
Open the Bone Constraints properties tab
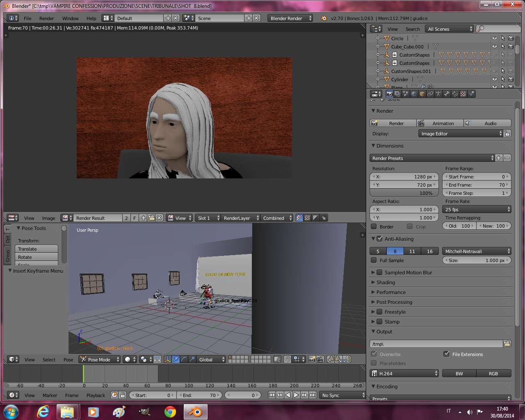tap(455, 94)
